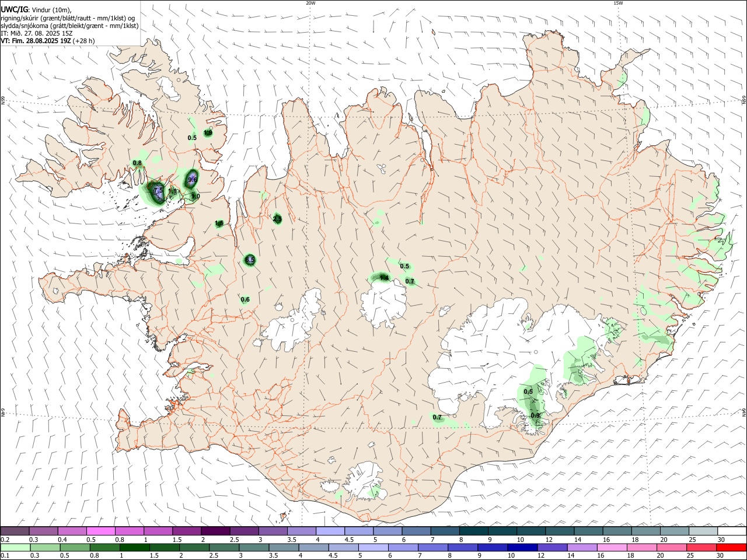
Task: Pick the bright pink swatch after 0.5 on snow scale
Action: (x=100, y=531)
